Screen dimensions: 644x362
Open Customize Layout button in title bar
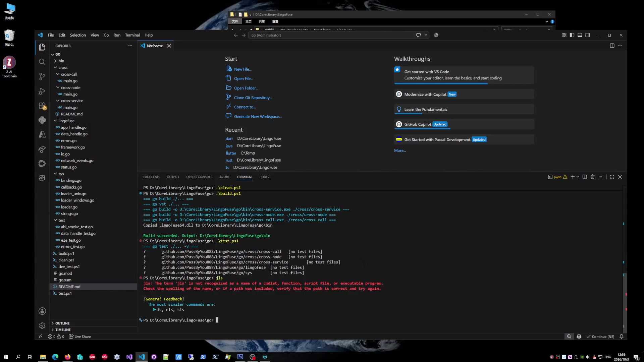[564, 35]
